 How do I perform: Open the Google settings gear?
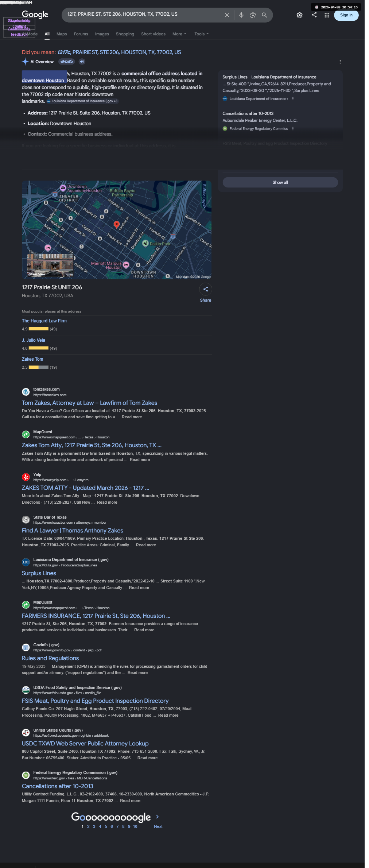pos(299,15)
